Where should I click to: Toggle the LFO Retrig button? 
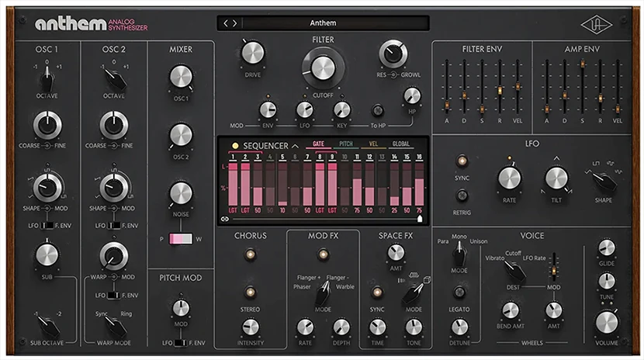point(462,196)
